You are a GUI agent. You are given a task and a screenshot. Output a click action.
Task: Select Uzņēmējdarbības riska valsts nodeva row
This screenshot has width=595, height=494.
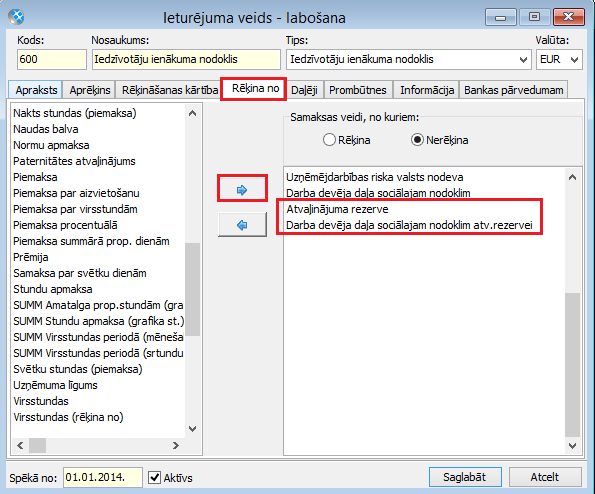[424, 177]
